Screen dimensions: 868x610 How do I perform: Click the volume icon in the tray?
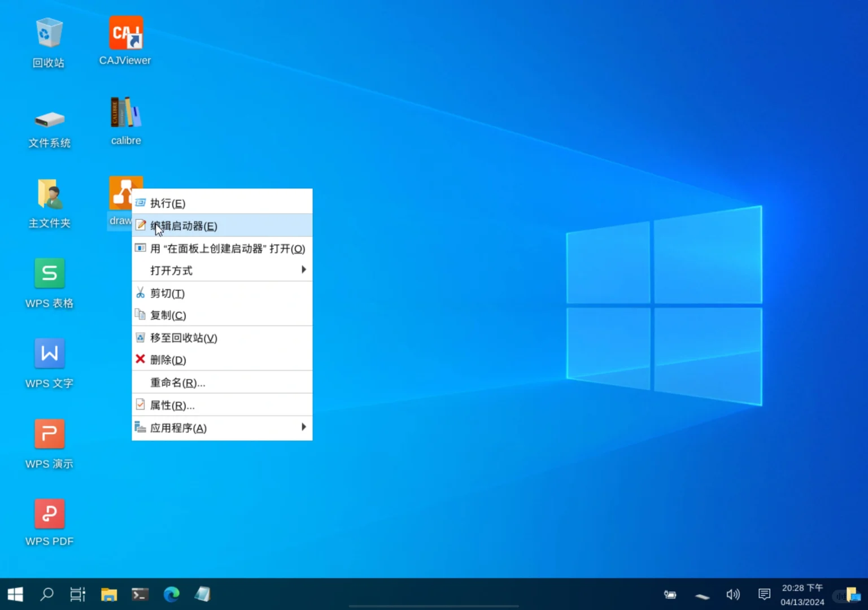pos(732,594)
